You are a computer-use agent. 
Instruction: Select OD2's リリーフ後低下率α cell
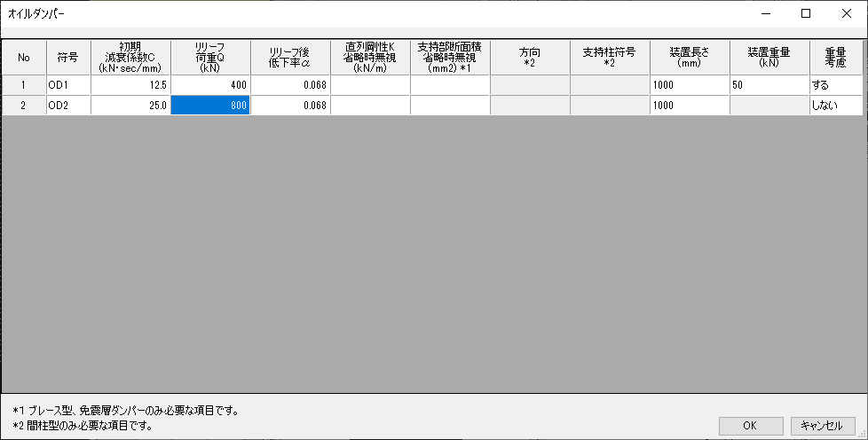click(x=290, y=106)
